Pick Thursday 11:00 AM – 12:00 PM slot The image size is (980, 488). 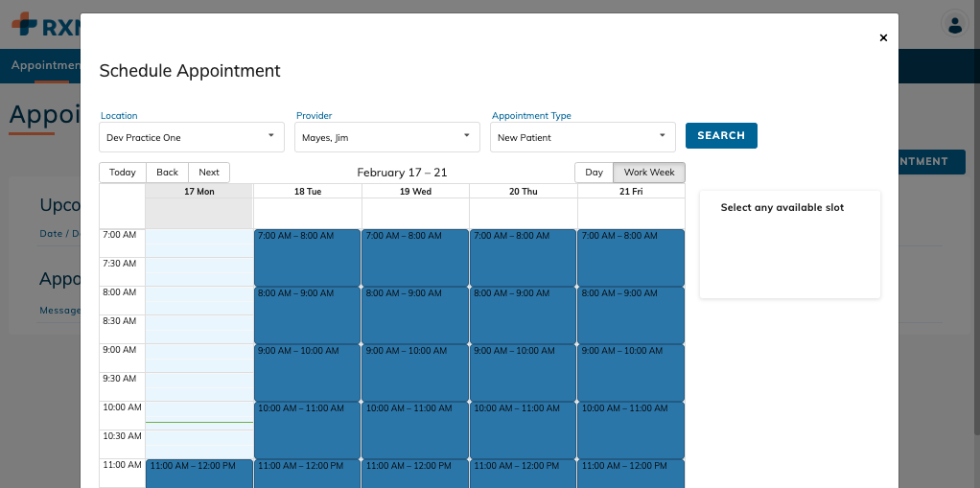[x=524, y=474]
